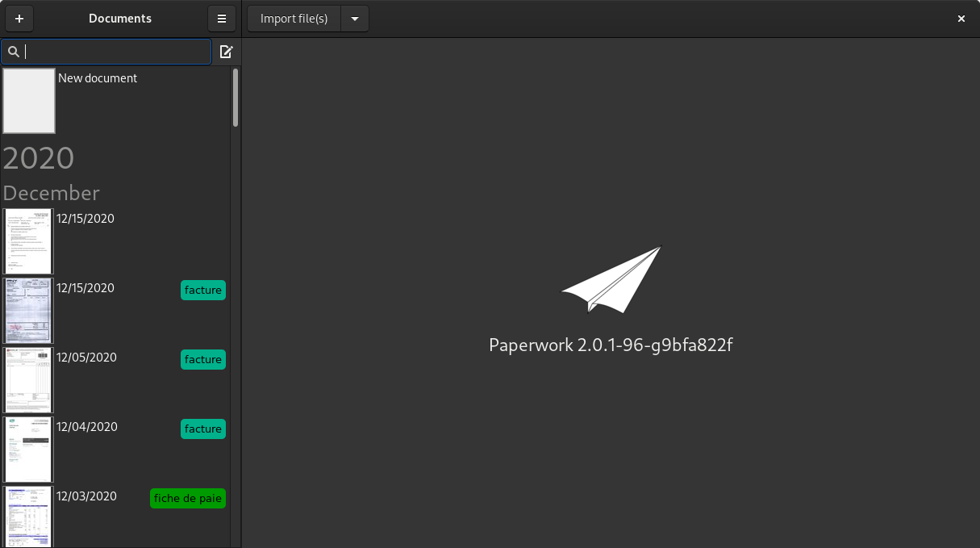Select the green fiche de paie tag
The width and height of the screenshot is (980, 548).
pyautogui.click(x=187, y=498)
